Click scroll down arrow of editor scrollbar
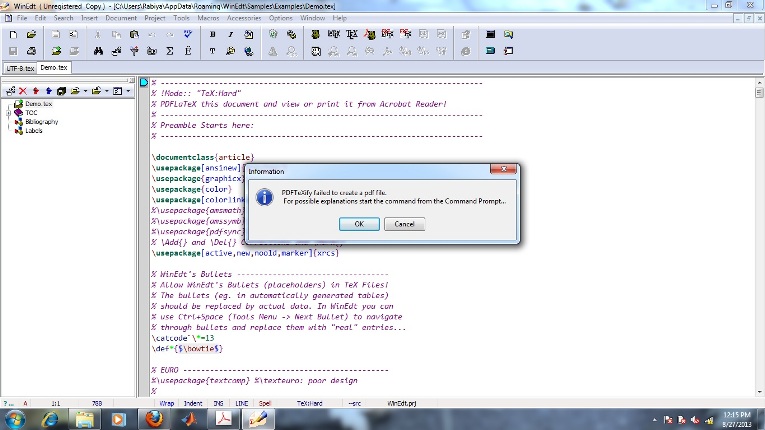 click(759, 392)
